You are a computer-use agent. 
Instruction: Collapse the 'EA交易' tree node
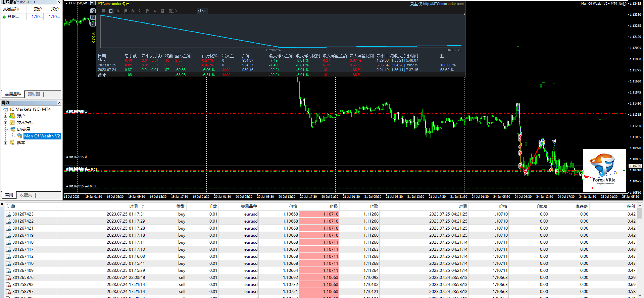(x=5, y=129)
